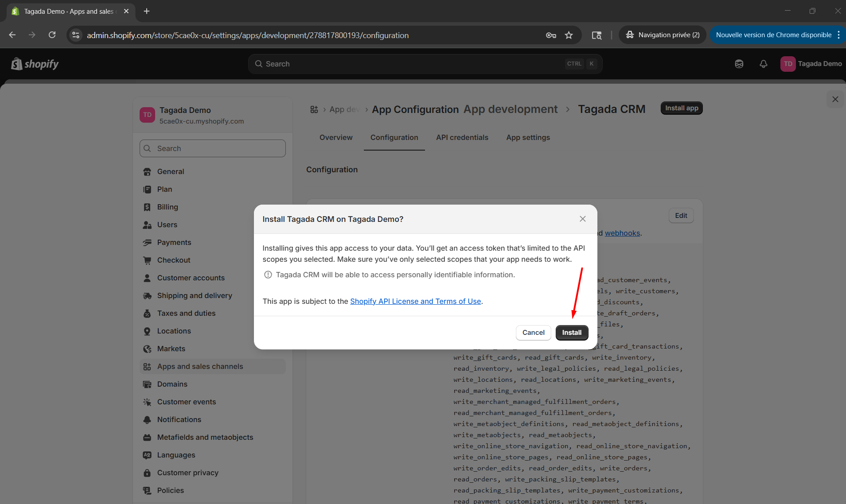The width and height of the screenshot is (846, 504).
Task: Click the Checkout cart icon
Action: [x=147, y=260]
